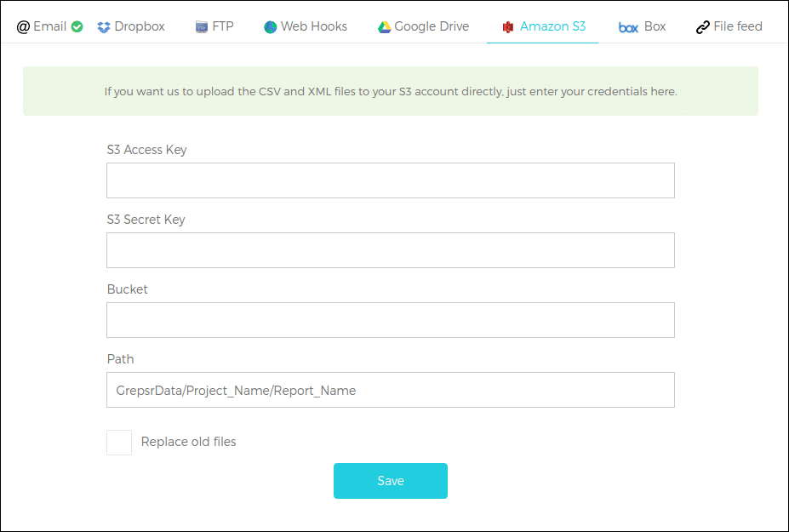The width and height of the screenshot is (789, 532).
Task: Click the green S3 upload info banner text
Action: coord(391,92)
